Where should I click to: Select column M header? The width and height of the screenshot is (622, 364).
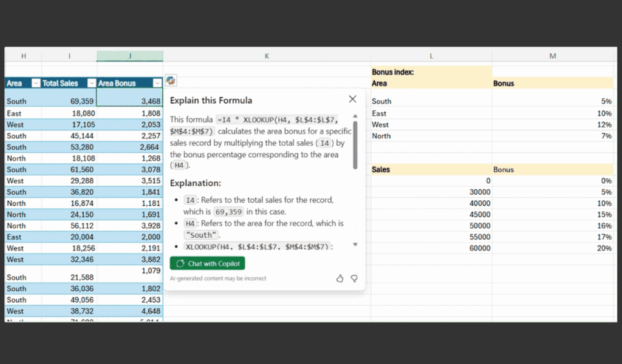pos(553,56)
